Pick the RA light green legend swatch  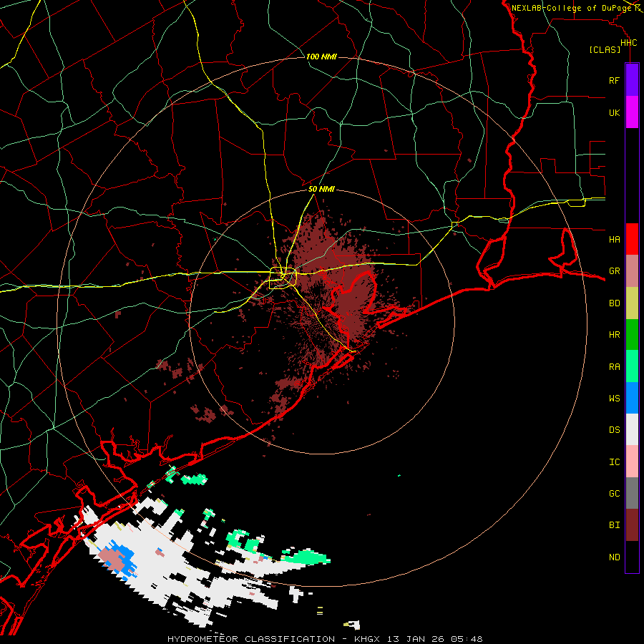[632, 366]
